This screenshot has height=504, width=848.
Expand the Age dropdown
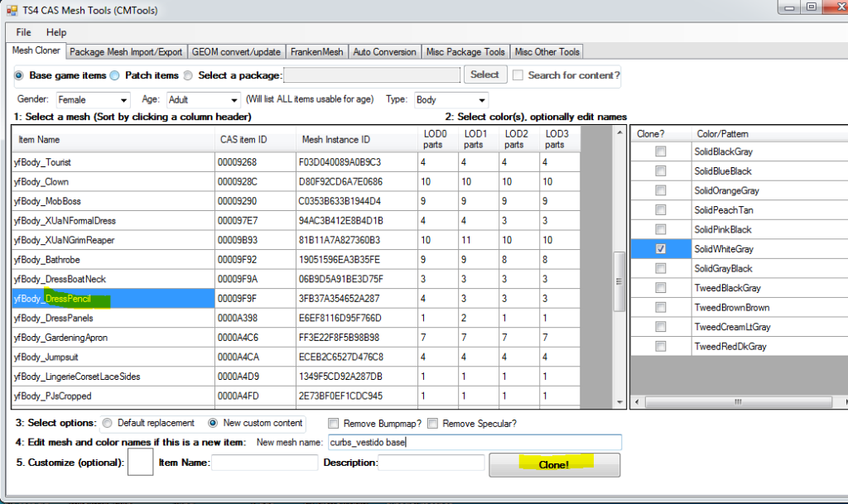click(233, 100)
